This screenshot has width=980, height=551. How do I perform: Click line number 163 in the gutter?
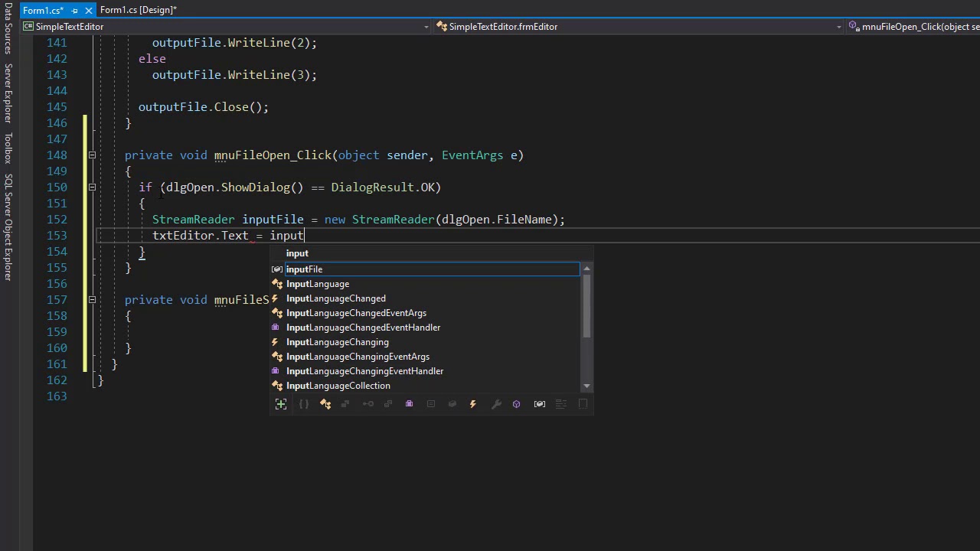[57, 396]
